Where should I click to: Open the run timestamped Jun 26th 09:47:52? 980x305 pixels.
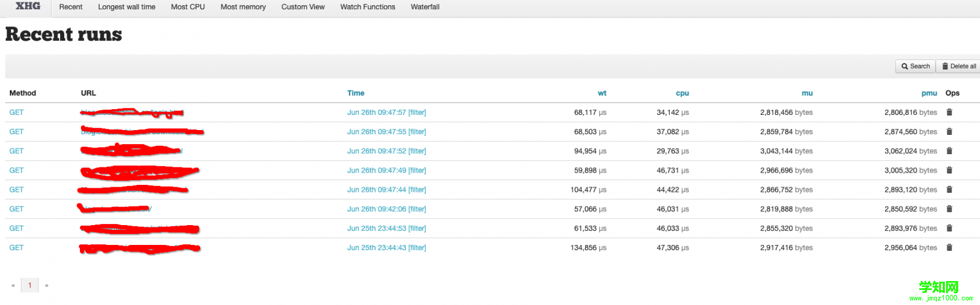point(376,150)
